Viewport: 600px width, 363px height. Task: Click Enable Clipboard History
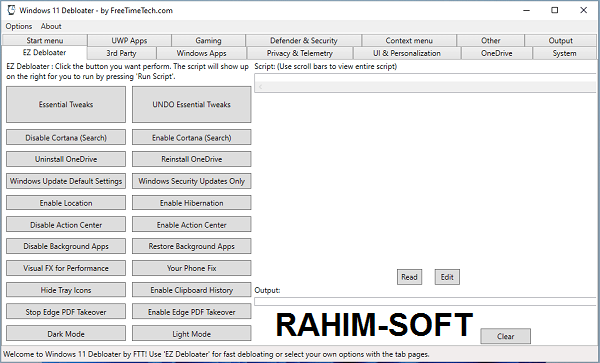click(x=192, y=290)
